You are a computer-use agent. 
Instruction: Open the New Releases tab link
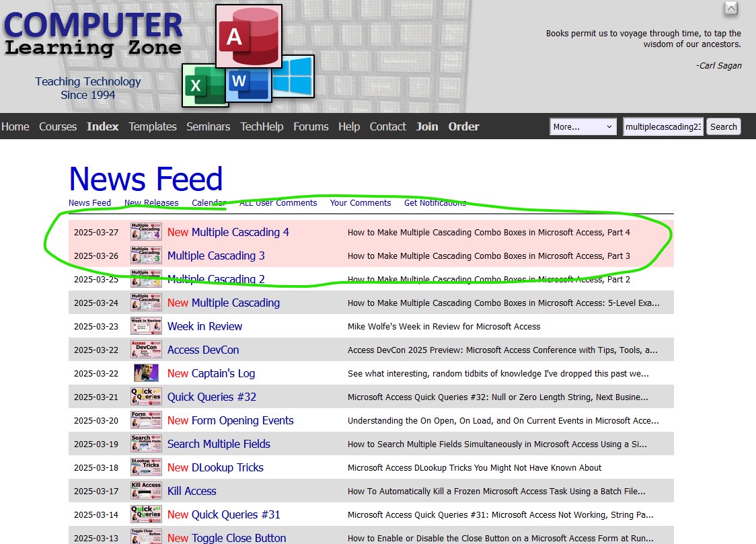[151, 202]
